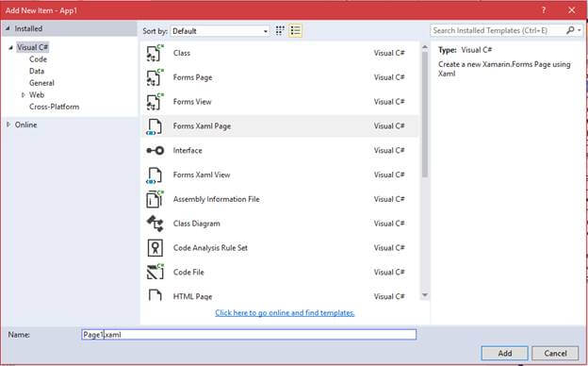Select the Interface template icon

pyautogui.click(x=155, y=151)
